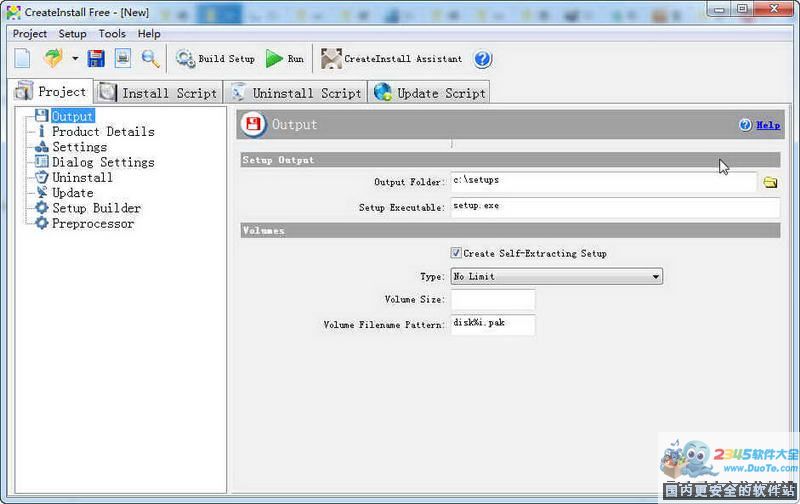This screenshot has height=504, width=800.
Task: Toggle Create Self-Extracting Setup checkbox
Action: 456,253
